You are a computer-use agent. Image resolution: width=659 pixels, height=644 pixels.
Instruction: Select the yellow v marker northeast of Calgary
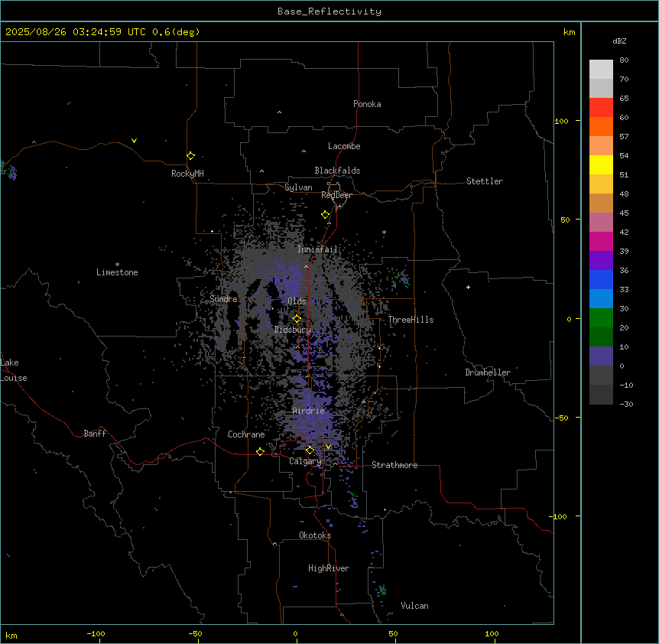[328, 447]
